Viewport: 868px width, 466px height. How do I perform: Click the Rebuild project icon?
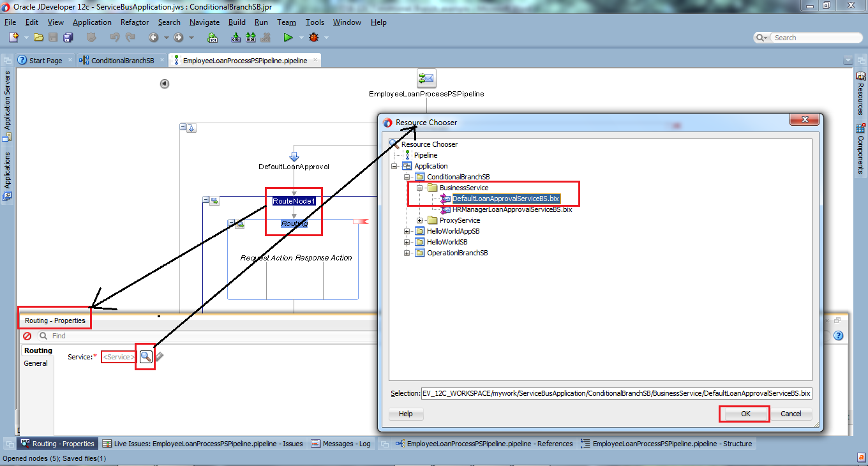(250, 38)
